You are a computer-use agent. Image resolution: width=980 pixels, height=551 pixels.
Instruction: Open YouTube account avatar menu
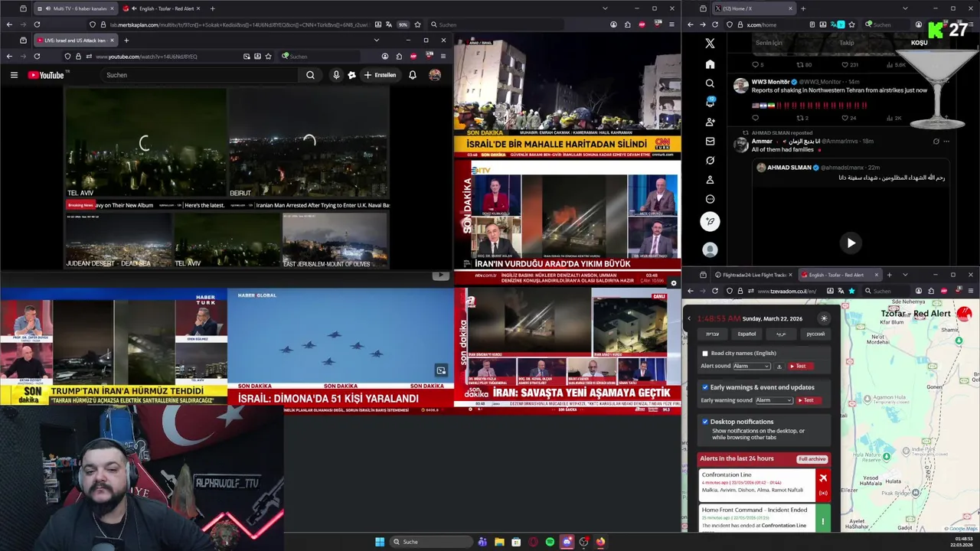pyautogui.click(x=435, y=75)
